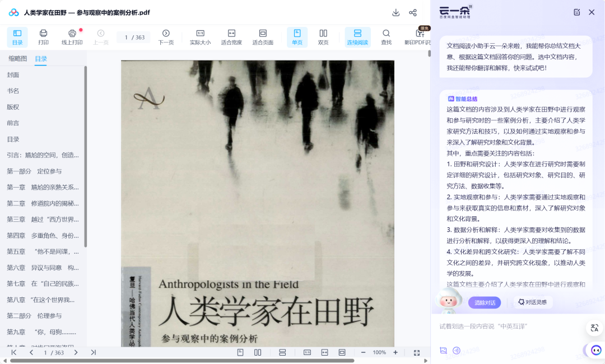Click the voice input icon below chat input
605x364 pixels.
(457, 350)
